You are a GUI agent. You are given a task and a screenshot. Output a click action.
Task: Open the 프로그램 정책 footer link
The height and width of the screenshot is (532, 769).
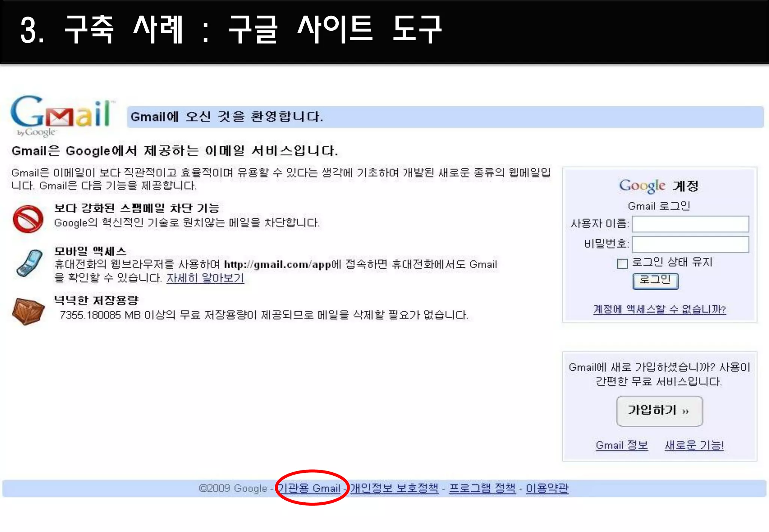(483, 488)
